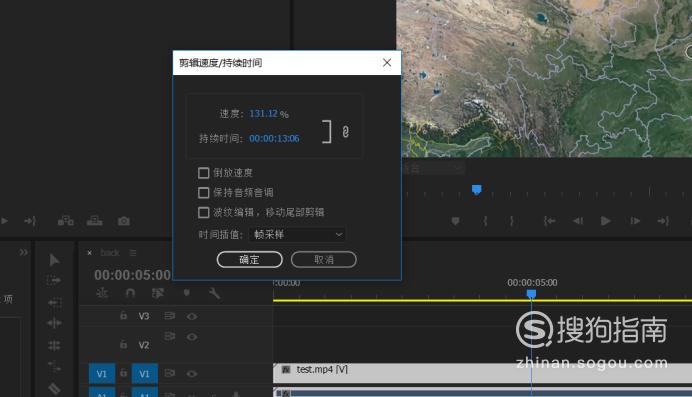
Task: Go to Out point in Program monitor
Action: [663, 221]
